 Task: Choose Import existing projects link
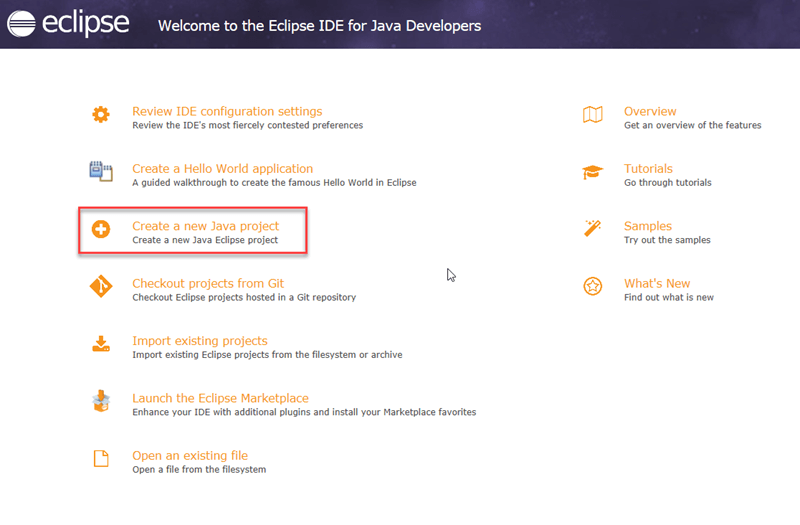click(x=200, y=340)
